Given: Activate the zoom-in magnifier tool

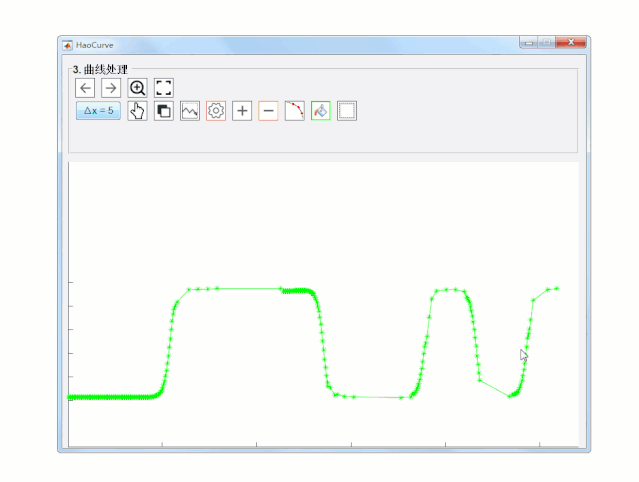Looking at the screenshot, I should pos(137,88).
